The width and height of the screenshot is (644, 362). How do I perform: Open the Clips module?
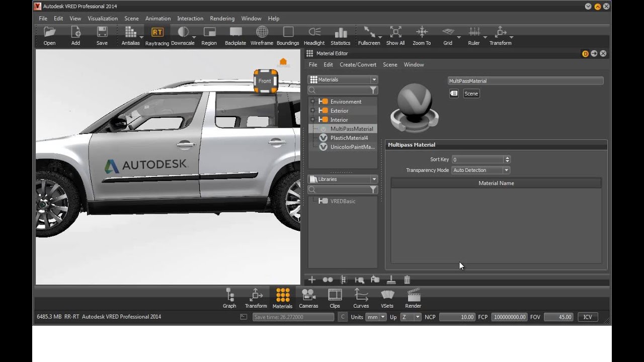tap(335, 298)
